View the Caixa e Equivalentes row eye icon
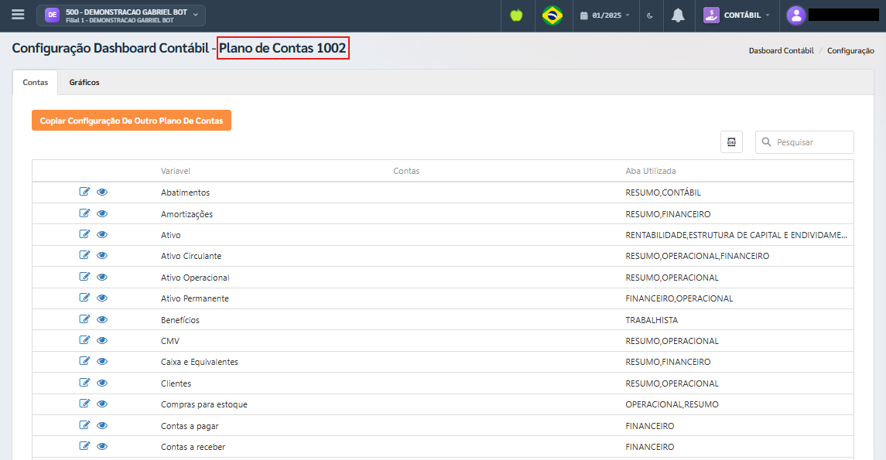886x460 pixels. (102, 361)
